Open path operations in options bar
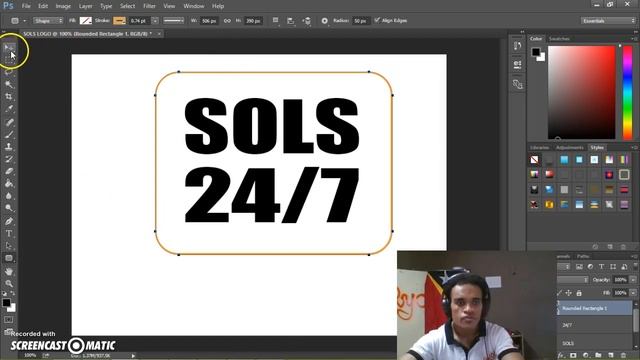The width and height of the screenshot is (640, 360). click(x=276, y=20)
